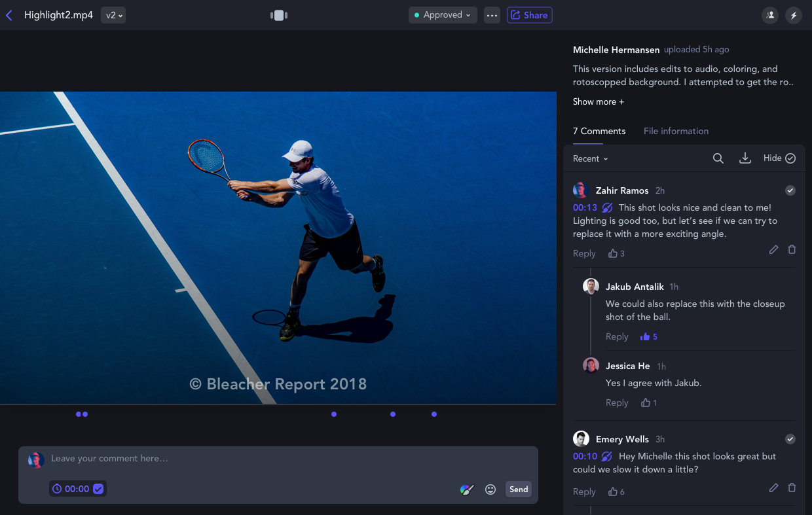Edit Zahir Ramos's comment with pencil icon
Viewport: 812px width, 515px height.
click(x=773, y=249)
